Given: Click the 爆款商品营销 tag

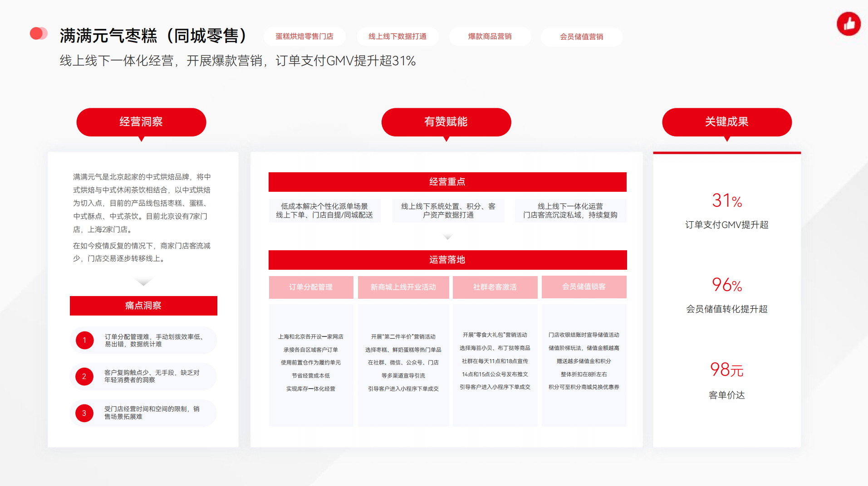Looking at the screenshot, I should point(490,36).
